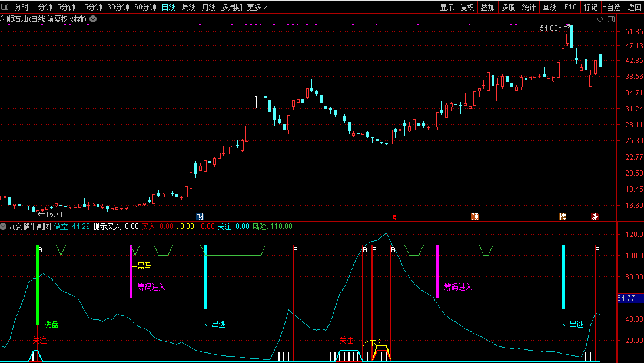Click the diamond icon at chart top-right

click(x=600, y=19)
